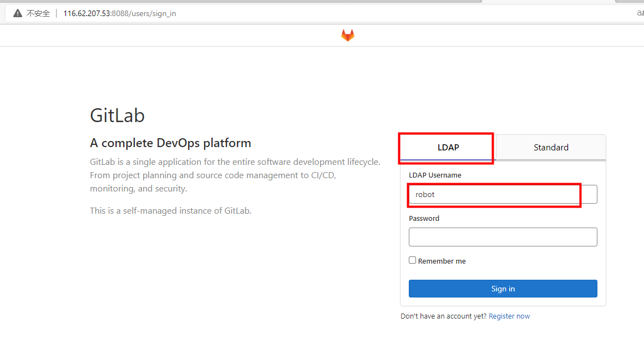Click the LDAP Username label

click(x=435, y=175)
